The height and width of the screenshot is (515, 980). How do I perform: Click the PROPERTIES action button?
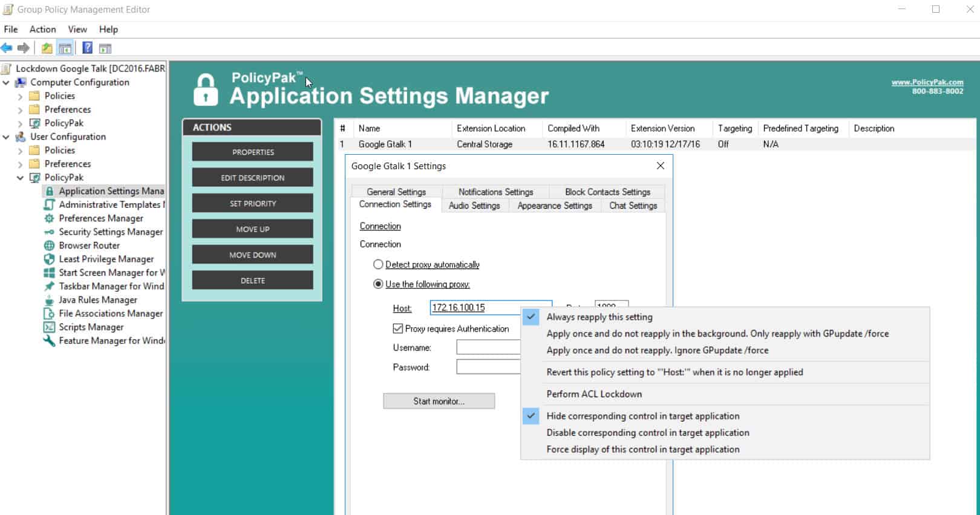click(253, 152)
